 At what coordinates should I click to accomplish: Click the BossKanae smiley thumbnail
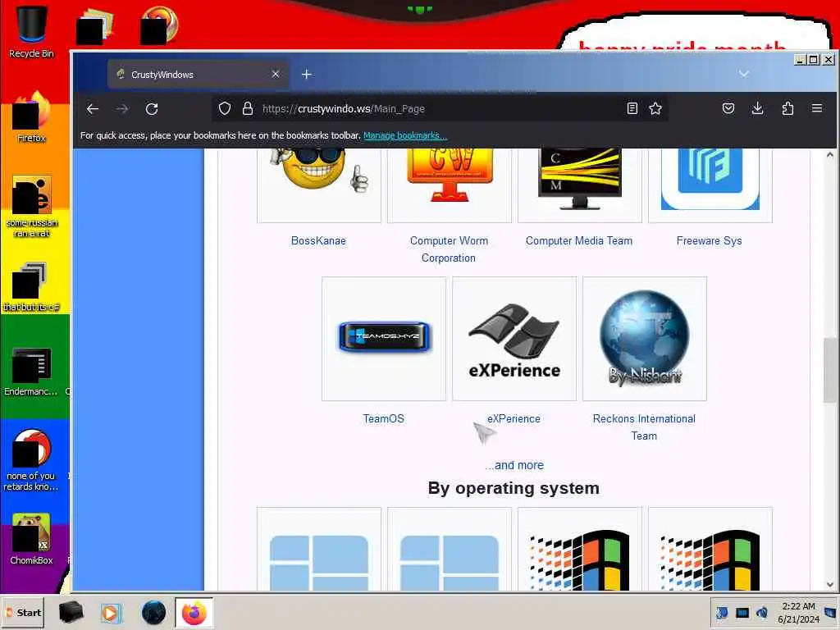319,185
